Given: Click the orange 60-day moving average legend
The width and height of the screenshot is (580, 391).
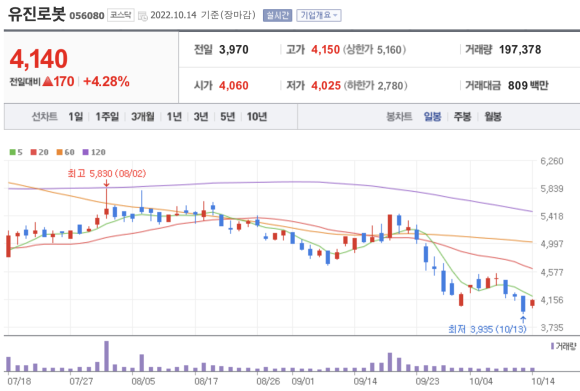Looking at the screenshot, I should coord(65,152).
